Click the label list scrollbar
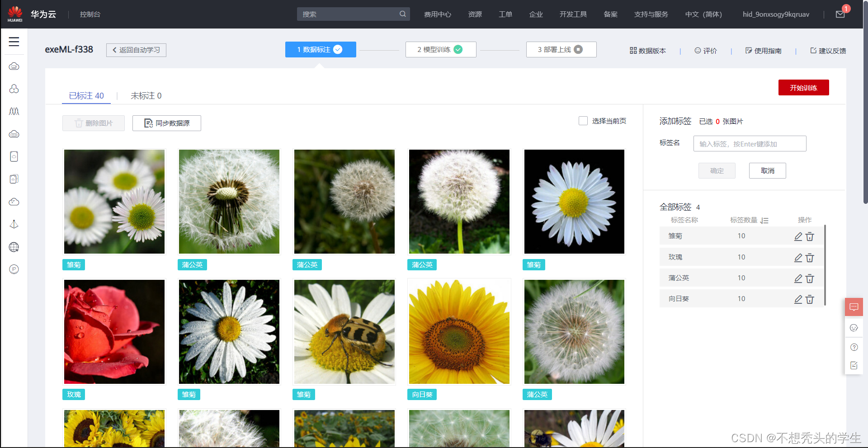This screenshot has height=448, width=868. (x=825, y=265)
